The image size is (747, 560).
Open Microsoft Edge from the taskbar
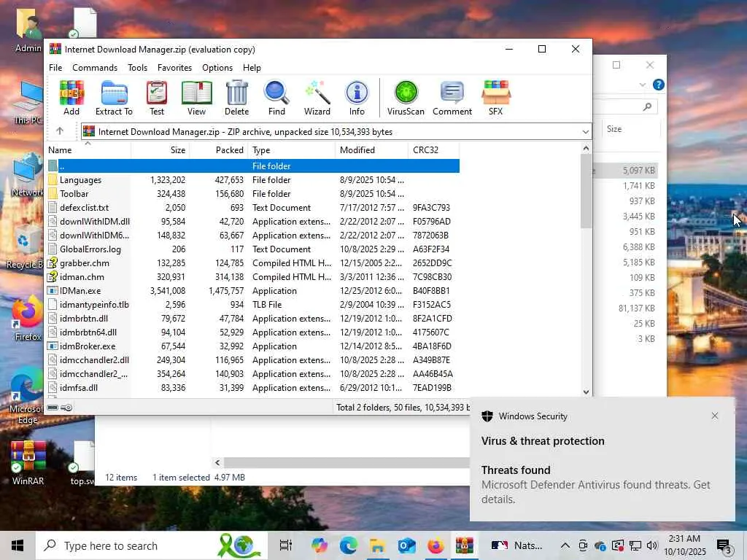point(349,545)
